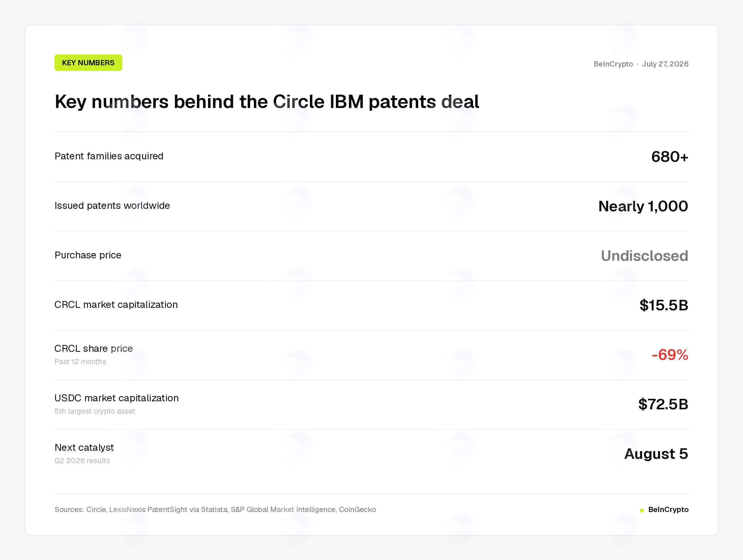Click the BeInCrypto footer logo text
The width and height of the screenshot is (743, 560).
pyautogui.click(x=668, y=510)
